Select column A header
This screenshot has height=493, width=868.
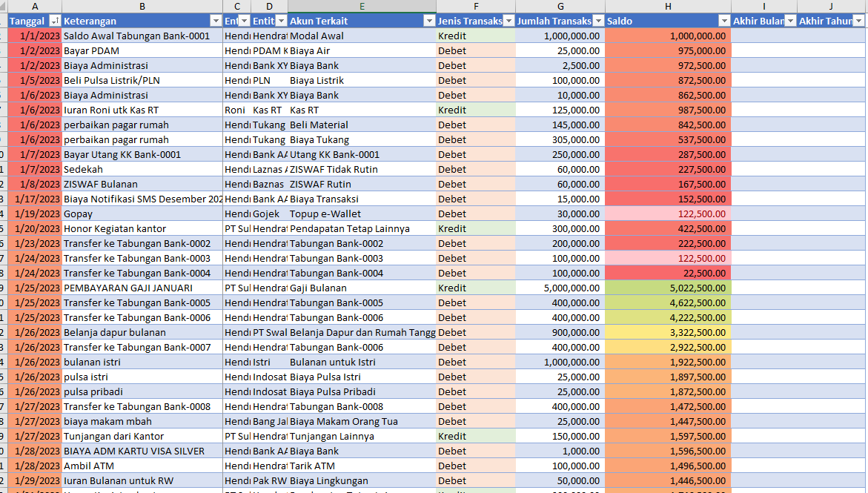35,7
